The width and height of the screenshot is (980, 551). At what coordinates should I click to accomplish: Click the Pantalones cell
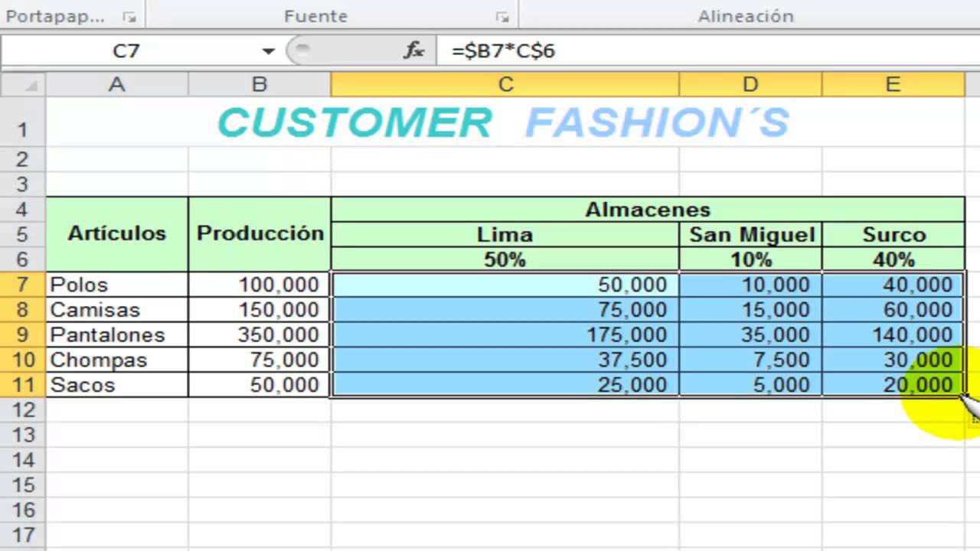click(x=116, y=334)
